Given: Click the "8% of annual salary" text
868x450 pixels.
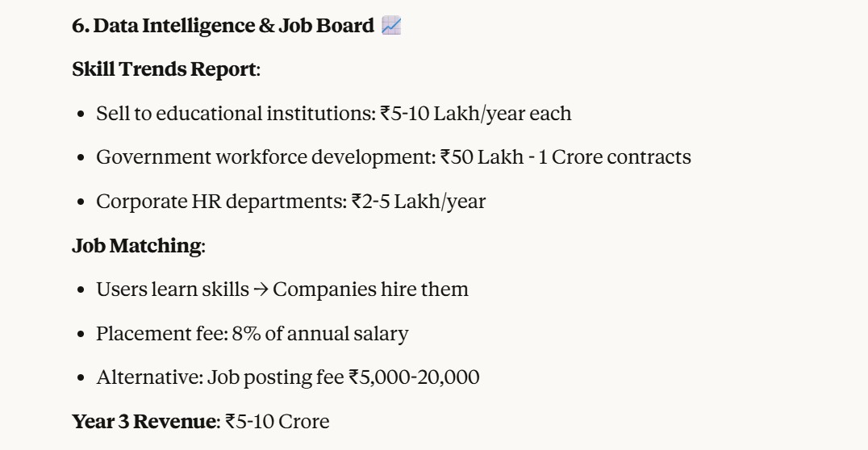Looking at the screenshot, I should 320,333.
